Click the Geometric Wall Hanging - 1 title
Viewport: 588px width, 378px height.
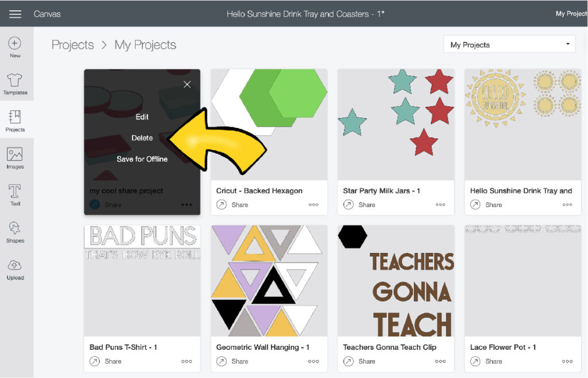[x=262, y=347]
